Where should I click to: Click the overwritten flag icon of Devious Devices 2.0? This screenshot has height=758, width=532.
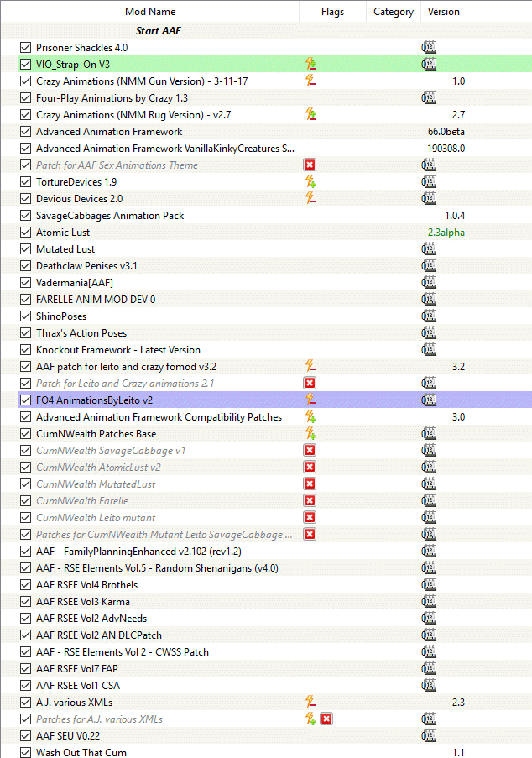tap(310, 198)
